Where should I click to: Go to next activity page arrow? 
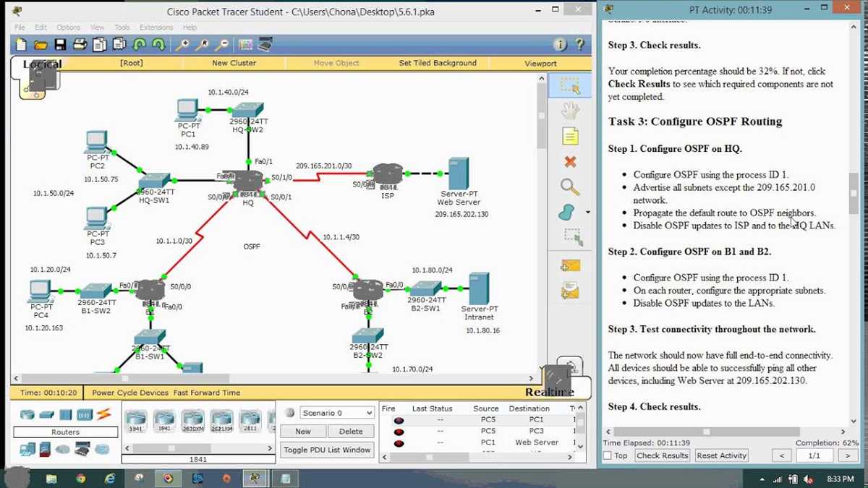[x=847, y=455]
